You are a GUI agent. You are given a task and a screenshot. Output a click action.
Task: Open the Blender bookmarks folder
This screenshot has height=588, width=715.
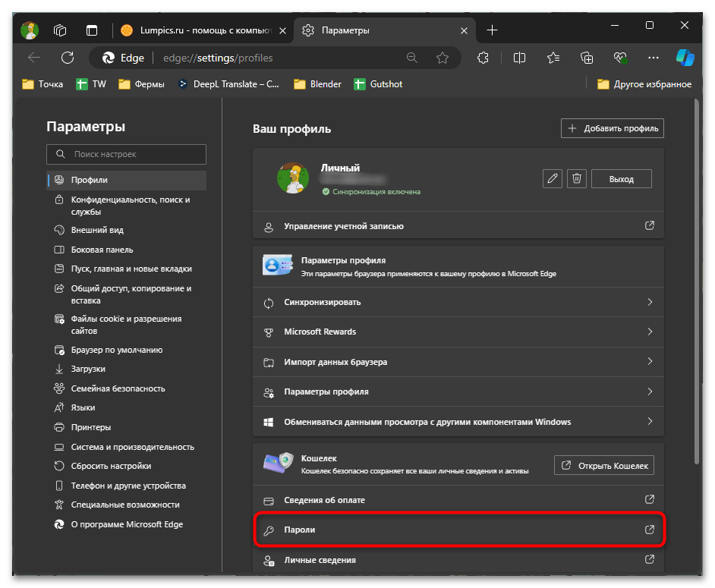click(x=317, y=84)
